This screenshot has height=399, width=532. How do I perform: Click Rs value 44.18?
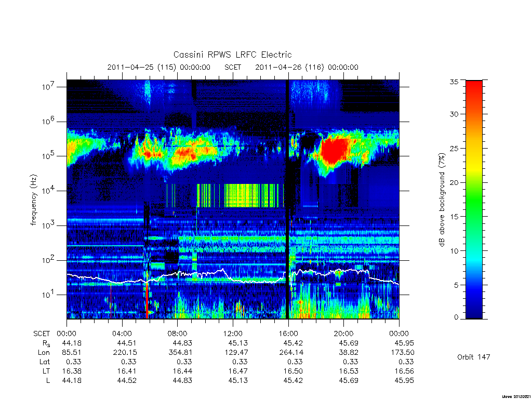point(72,343)
